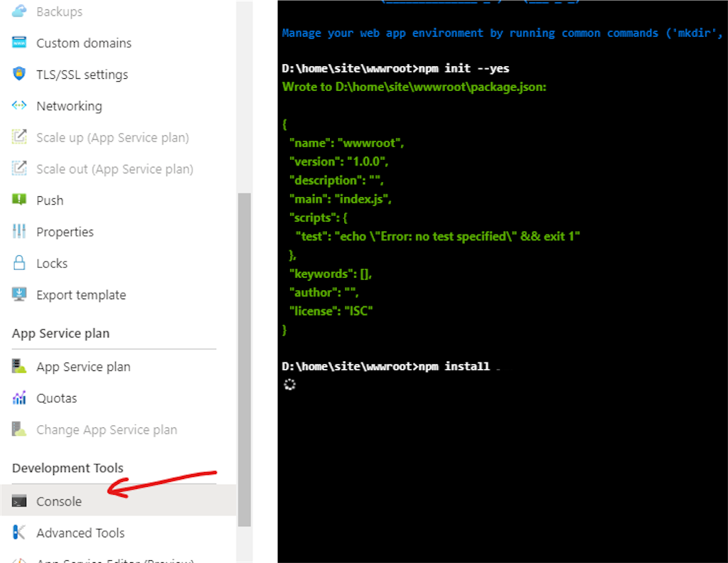Click the Development Tools section heading

[68, 468]
